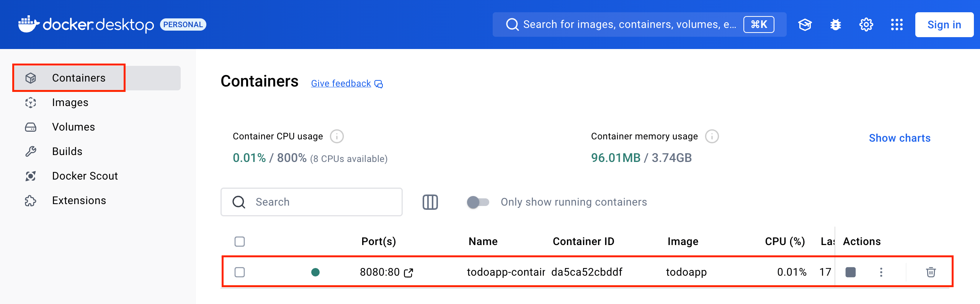980x304 pixels.
Task: Open the apps grid icon in the header
Action: tap(897, 25)
